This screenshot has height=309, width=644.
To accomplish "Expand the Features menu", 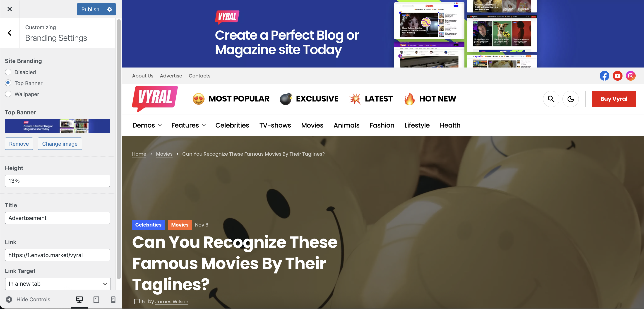I will (188, 125).
